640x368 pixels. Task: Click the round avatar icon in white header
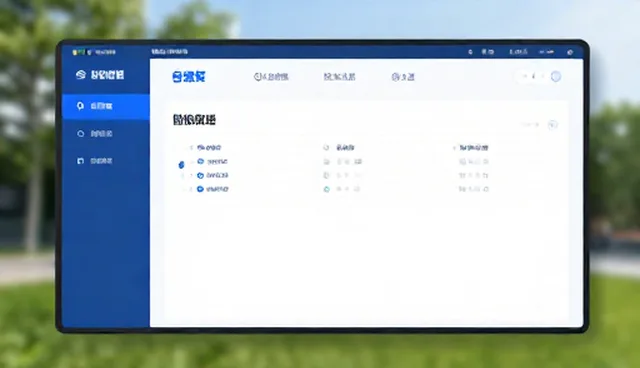tap(556, 76)
